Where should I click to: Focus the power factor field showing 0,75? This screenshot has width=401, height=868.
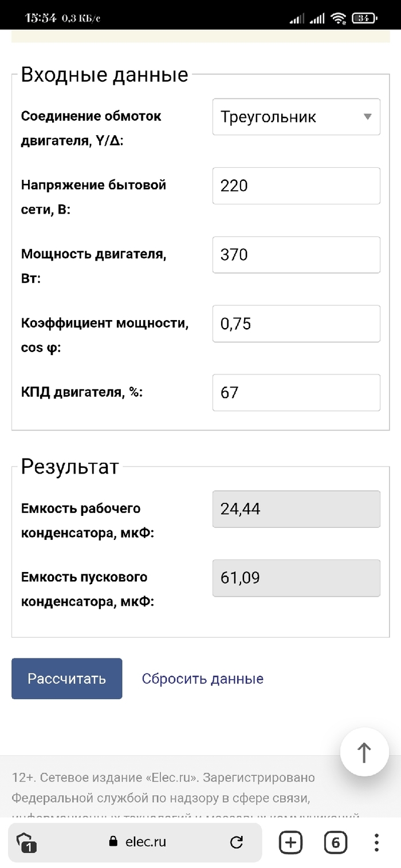click(296, 323)
